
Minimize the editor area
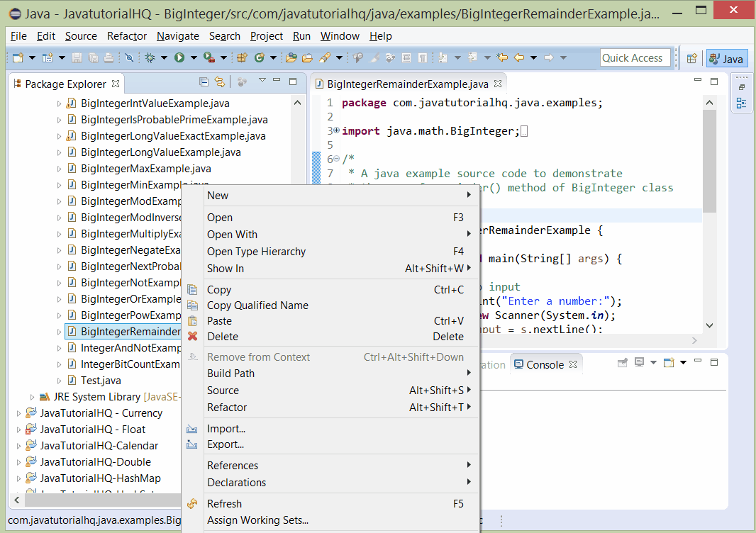tap(699, 81)
